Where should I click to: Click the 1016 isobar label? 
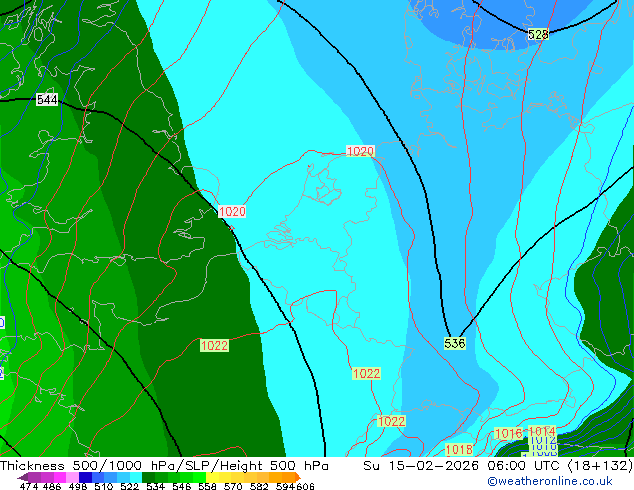[x=509, y=434]
